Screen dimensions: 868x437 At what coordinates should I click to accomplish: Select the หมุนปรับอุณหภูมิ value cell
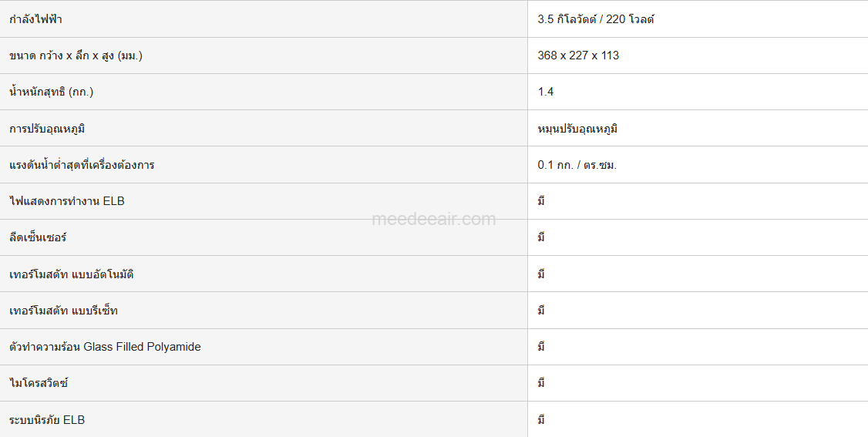click(577, 129)
